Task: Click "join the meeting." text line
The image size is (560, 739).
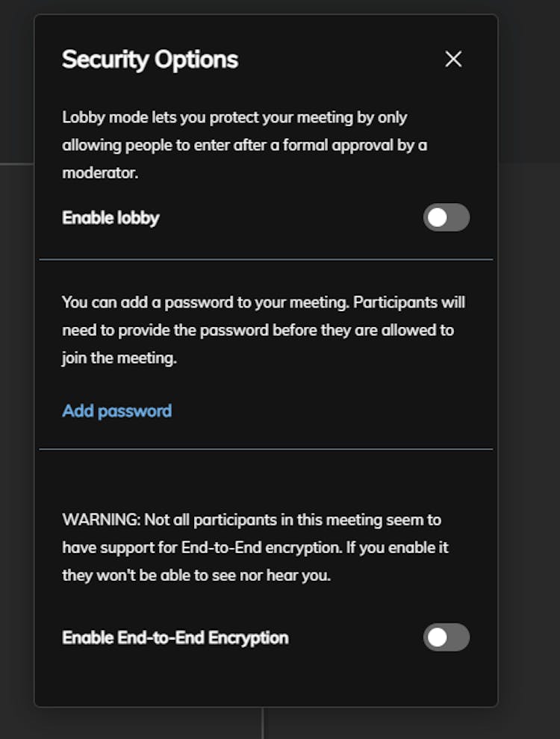Action: (119, 358)
